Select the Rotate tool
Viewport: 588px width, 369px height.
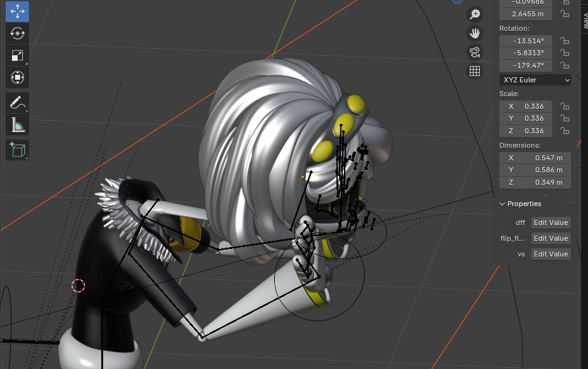tap(17, 33)
